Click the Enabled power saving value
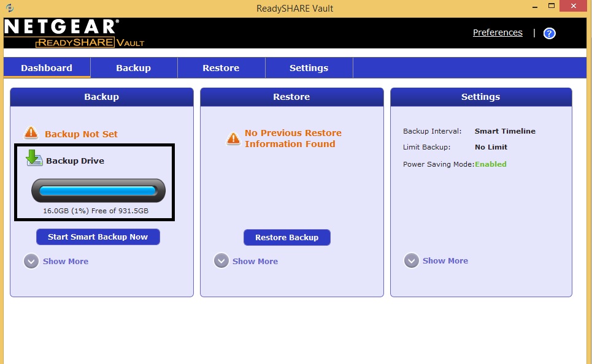This screenshot has height=364, width=592. (490, 164)
